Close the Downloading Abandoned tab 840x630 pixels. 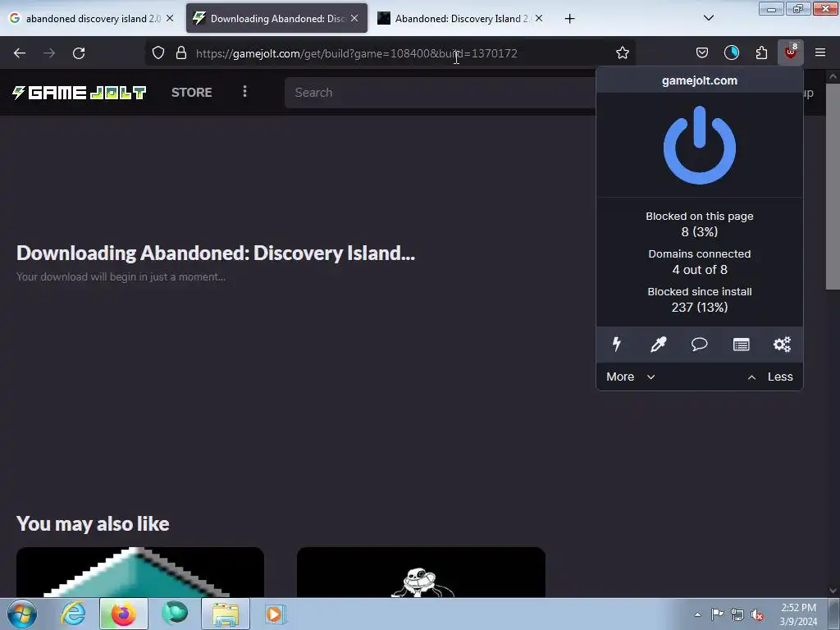354,18
